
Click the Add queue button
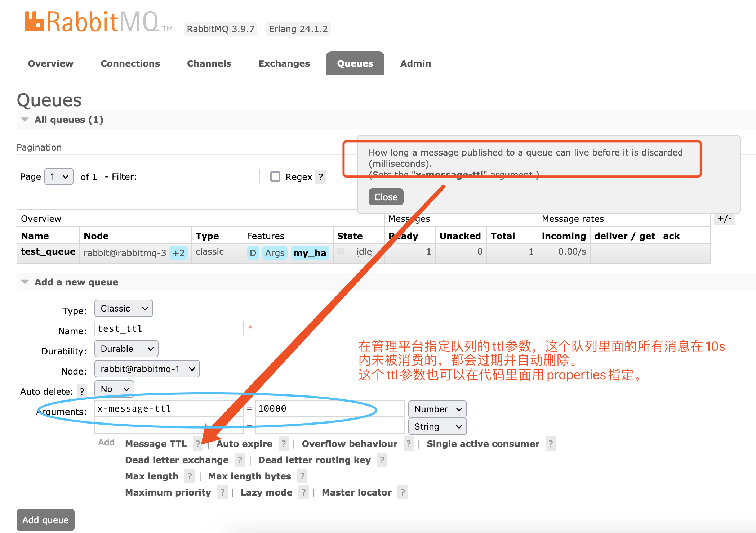coord(45,520)
